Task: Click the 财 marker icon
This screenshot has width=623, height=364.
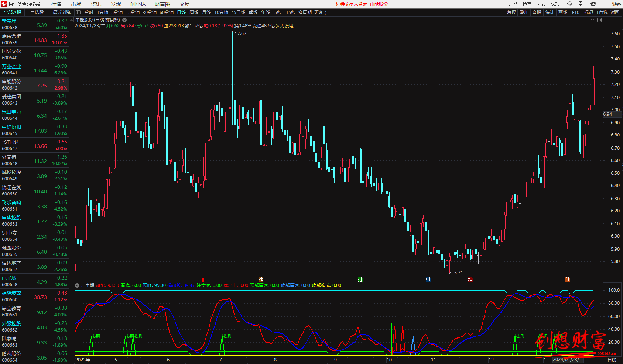Action: 428,280
